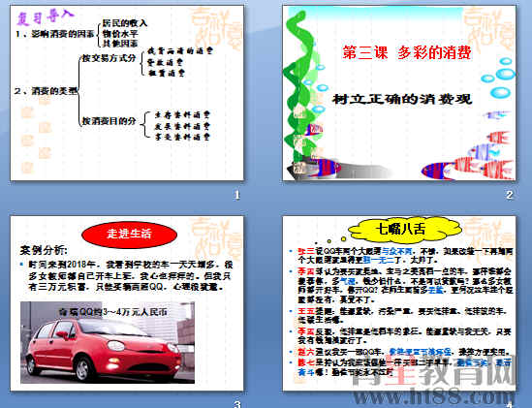
Task: Select the red Chery QQ car picture
Action: click(108, 342)
